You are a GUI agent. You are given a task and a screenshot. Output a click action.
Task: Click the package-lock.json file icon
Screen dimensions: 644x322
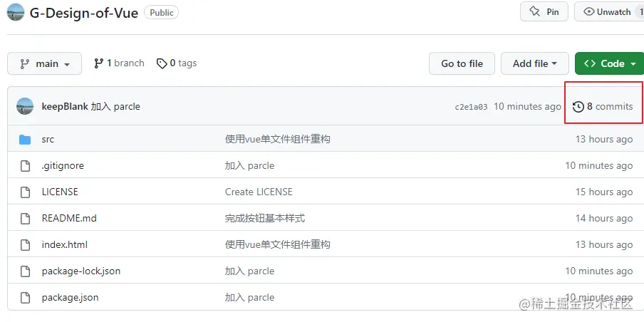[26, 271]
